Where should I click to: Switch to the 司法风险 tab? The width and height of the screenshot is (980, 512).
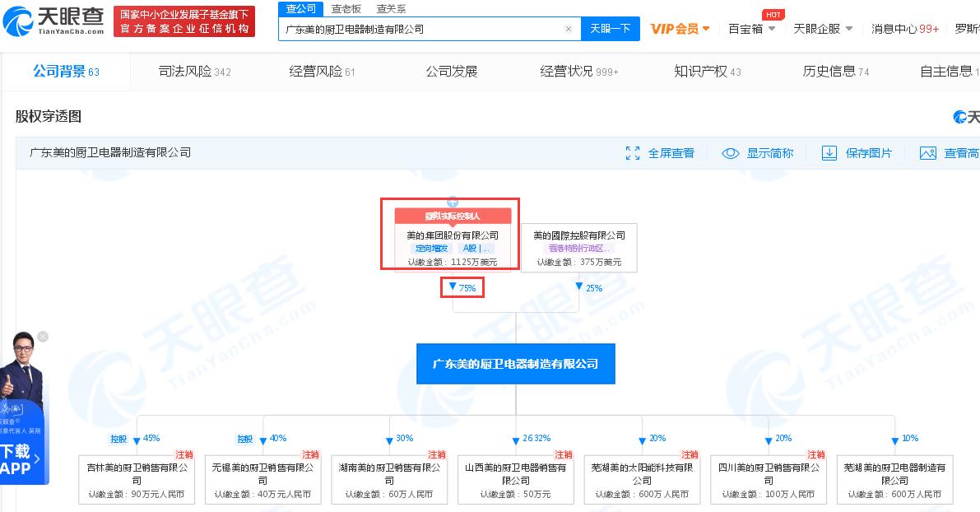click(x=194, y=72)
